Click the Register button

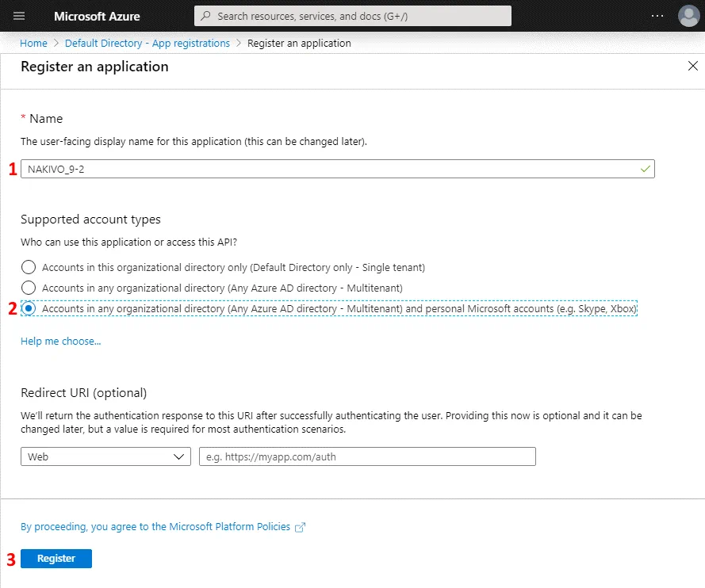[x=56, y=558]
